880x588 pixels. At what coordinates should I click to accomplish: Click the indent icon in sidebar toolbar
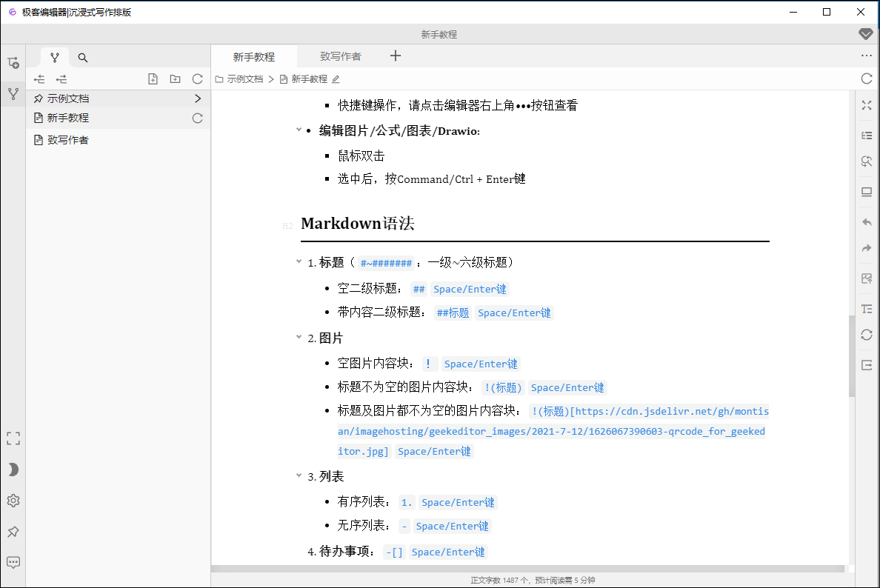[x=61, y=79]
